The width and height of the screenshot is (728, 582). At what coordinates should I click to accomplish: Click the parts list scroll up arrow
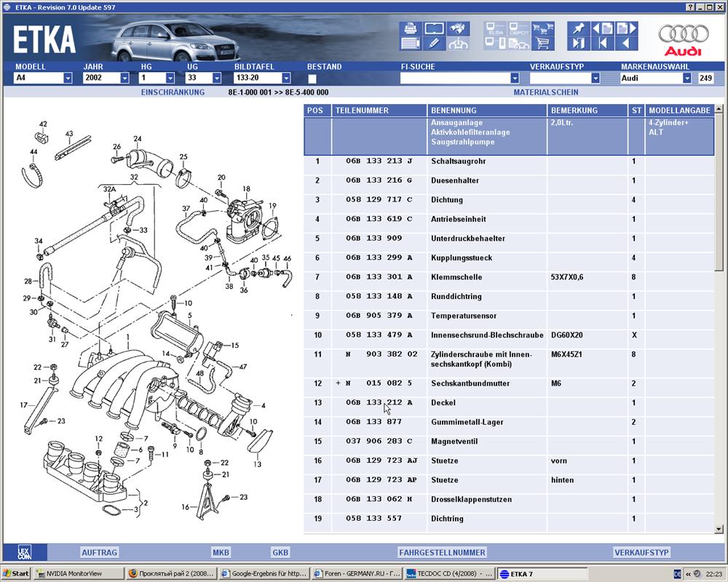tap(719, 109)
